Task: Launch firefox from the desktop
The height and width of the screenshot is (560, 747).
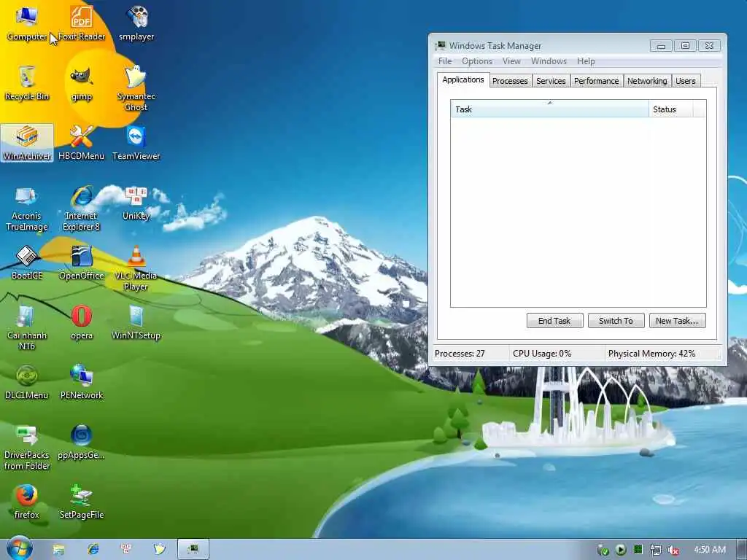Action: [27, 502]
